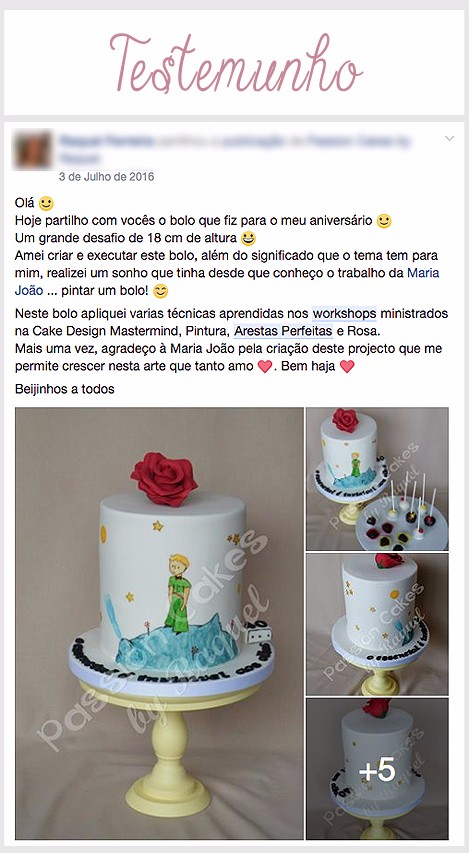469x853 pixels.
Task: Click the heart emoji after Bem haja
Action: pyautogui.click(x=347, y=367)
